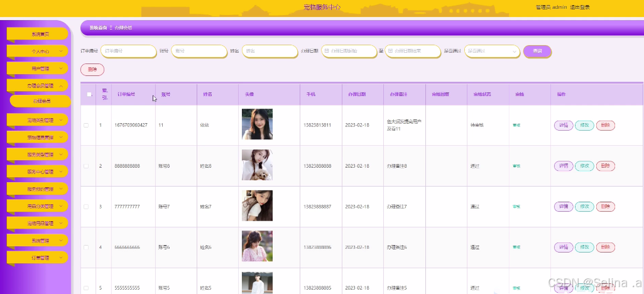Expand the 服务类型管理 sidebar menu

[37, 155]
